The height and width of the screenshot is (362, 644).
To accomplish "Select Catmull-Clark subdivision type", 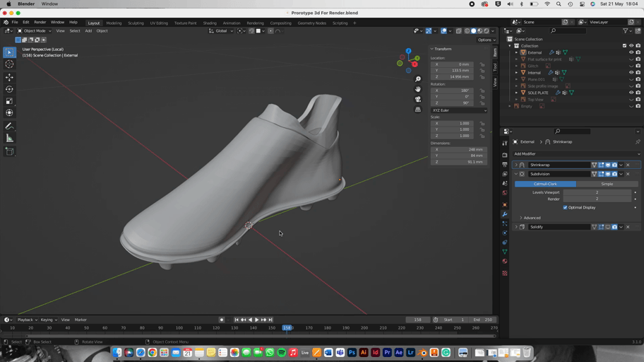I will [x=545, y=184].
